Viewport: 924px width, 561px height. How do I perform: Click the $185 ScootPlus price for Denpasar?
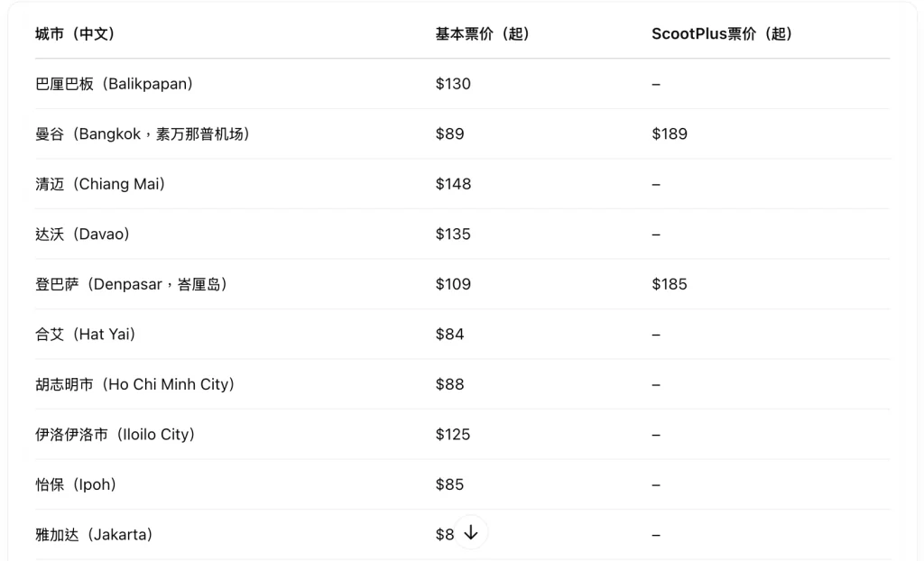pos(670,285)
